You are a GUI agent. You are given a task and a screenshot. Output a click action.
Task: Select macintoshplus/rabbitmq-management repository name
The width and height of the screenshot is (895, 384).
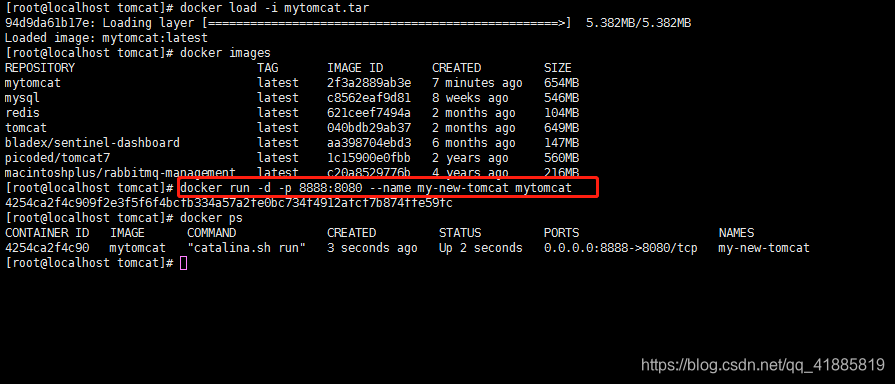pyautogui.click(x=120, y=172)
